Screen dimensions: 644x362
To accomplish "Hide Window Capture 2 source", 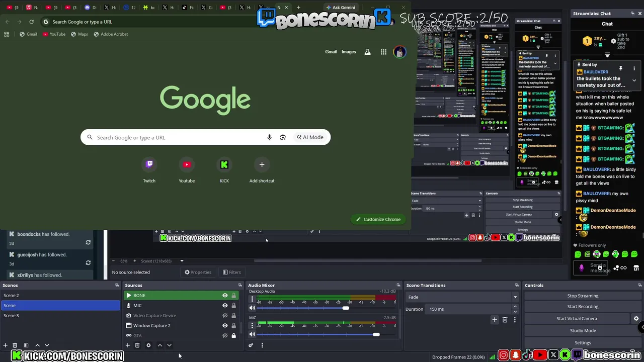I will pyautogui.click(x=225, y=326).
